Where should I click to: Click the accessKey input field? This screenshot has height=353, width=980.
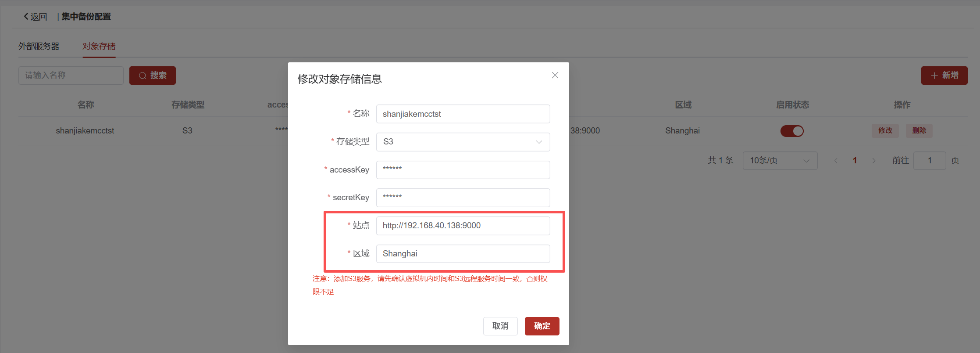(463, 170)
